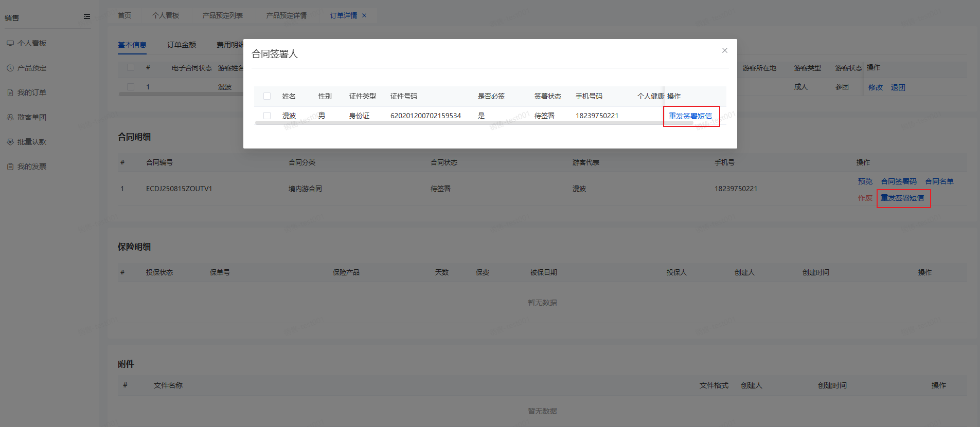The image size is (980, 427).
Task: Select the checkbox for signer 漫波
Action: point(267,116)
